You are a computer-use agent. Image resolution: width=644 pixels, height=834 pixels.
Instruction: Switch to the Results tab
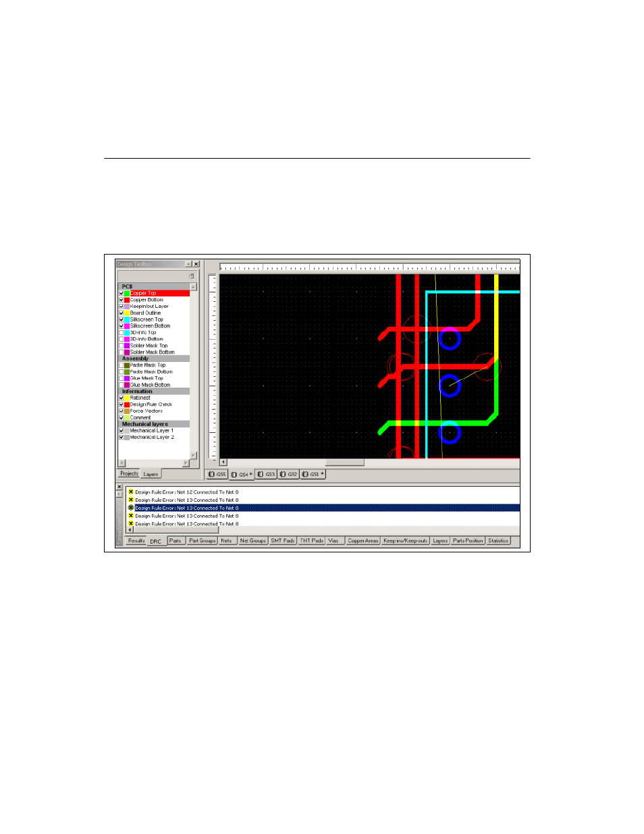click(136, 541)
